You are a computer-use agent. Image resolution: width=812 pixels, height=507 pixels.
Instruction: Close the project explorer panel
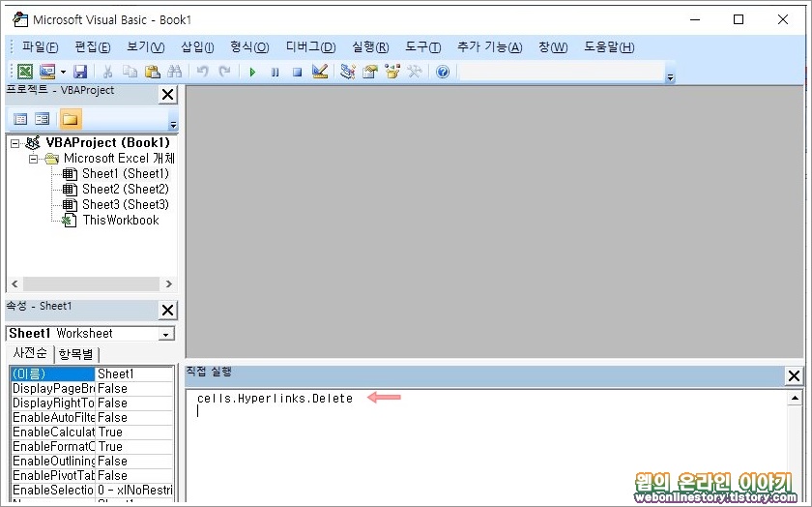point(168,95)
